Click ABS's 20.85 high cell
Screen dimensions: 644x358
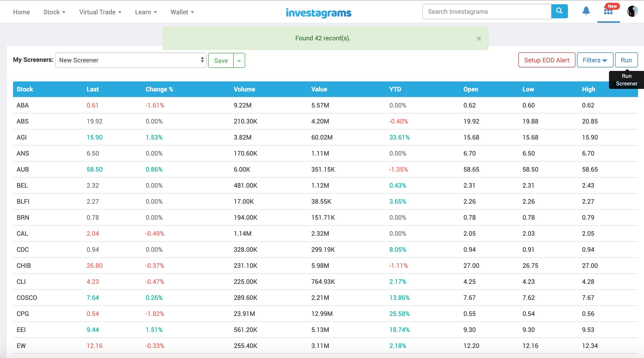(590, 121)
